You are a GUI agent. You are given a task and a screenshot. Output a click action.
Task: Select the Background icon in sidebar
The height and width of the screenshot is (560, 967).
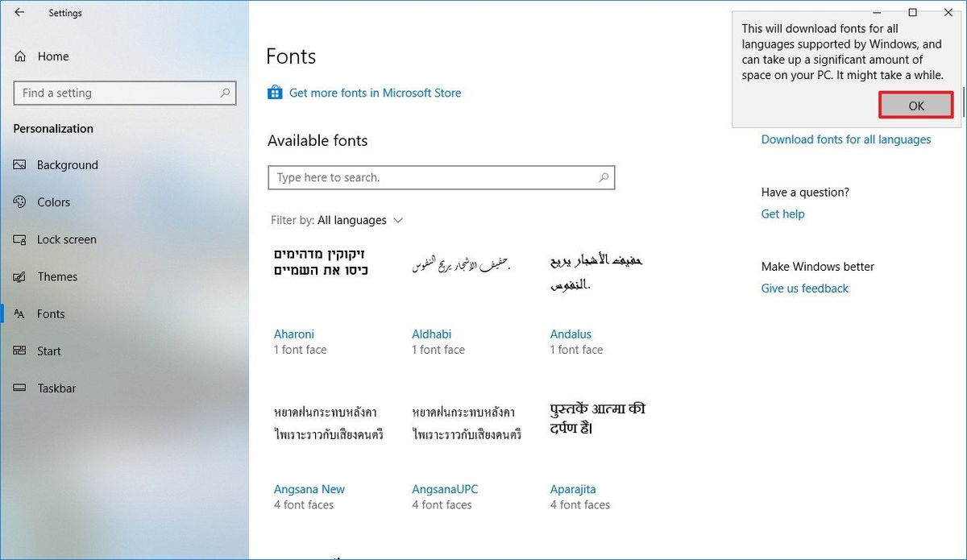19,164
